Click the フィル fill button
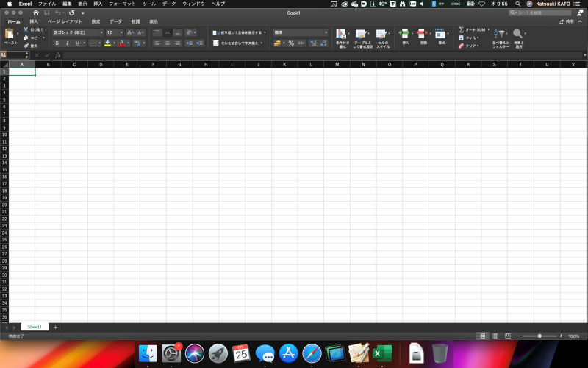Image resolution: width=588 pixels, height=368 pixels. point(468,38)
